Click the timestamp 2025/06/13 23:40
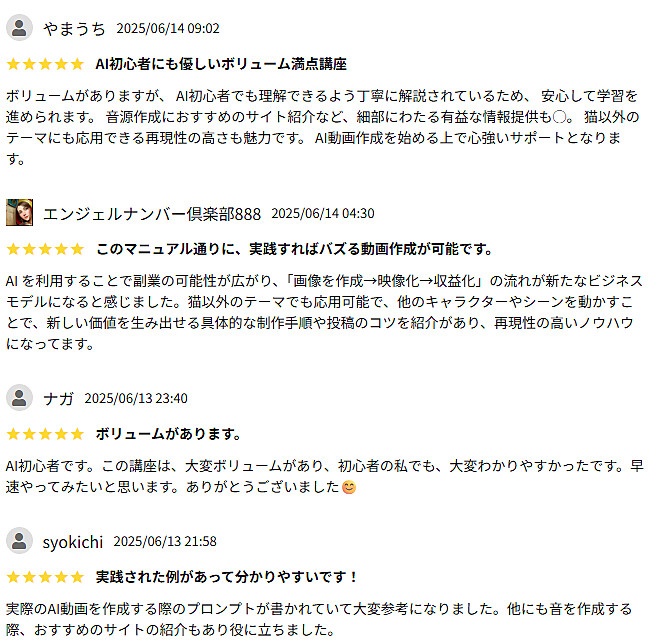Image resolution: width=668 pixels, height=641 pixels. [136, 398]
